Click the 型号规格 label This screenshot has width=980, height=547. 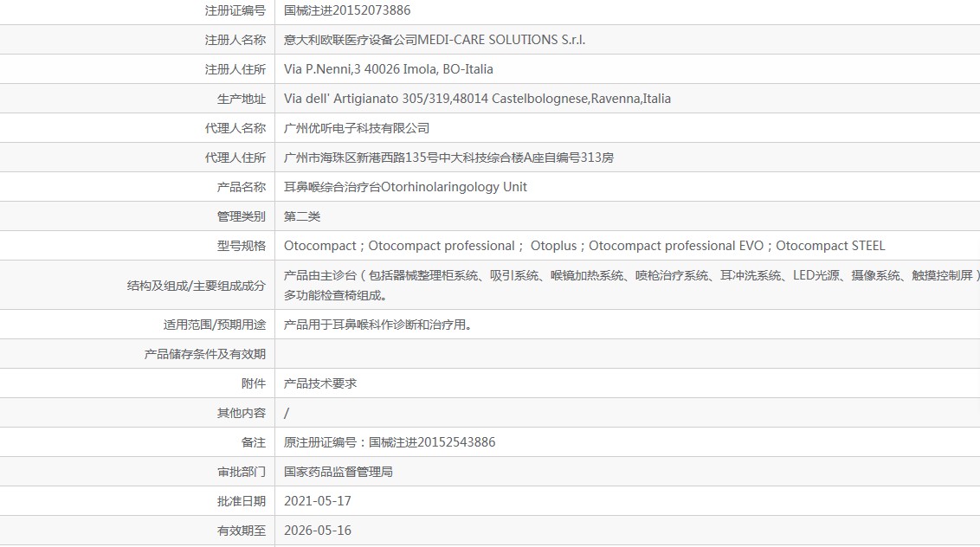pyautogui.click(x=242, y=246)
